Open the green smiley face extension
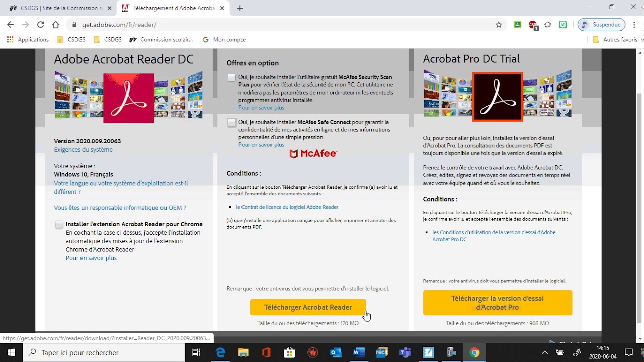This screenshot has height=362, width=644. 563,25
